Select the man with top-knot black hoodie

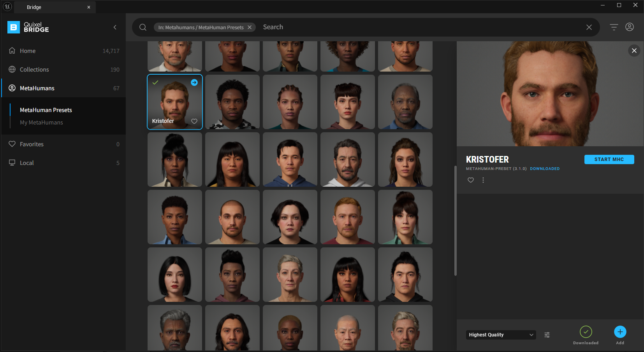tap(405, 275)
